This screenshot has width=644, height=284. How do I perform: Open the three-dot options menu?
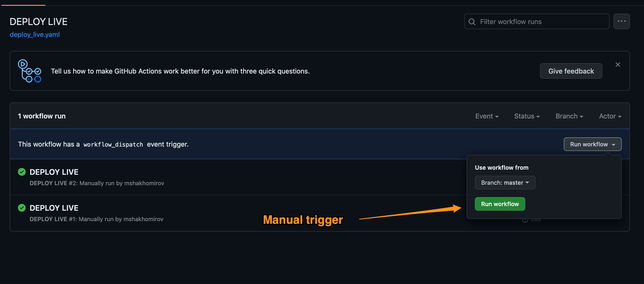(x=621, y=22)
